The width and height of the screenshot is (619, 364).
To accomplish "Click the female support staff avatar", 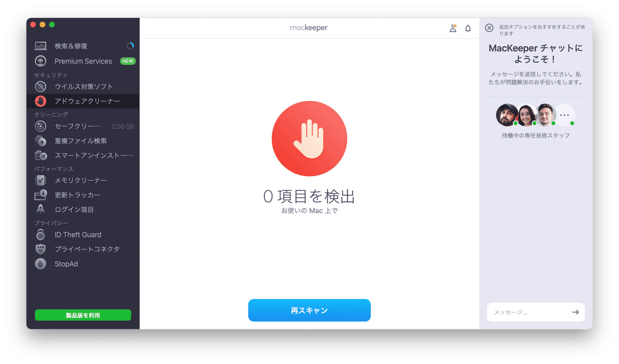I will 526,115.
